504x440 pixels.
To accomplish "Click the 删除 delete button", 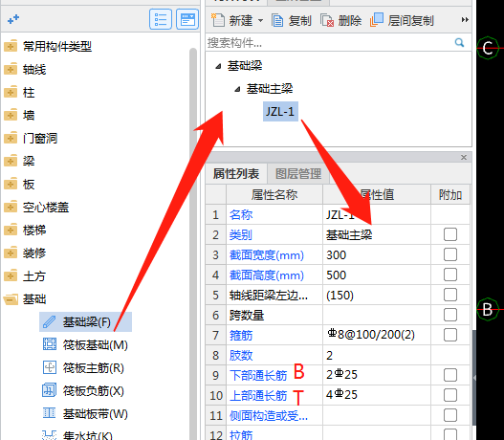I will 341,21.
